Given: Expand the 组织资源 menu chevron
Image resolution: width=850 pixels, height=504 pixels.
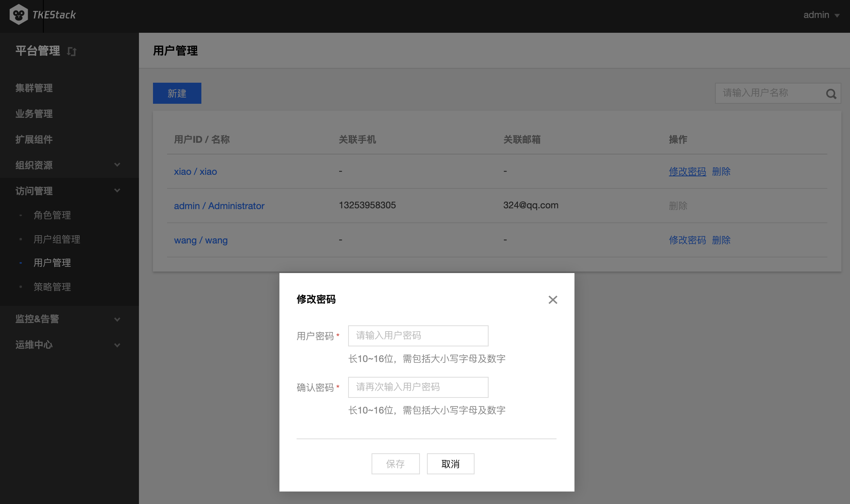Looking at the screenshot, I should point(117,165).
